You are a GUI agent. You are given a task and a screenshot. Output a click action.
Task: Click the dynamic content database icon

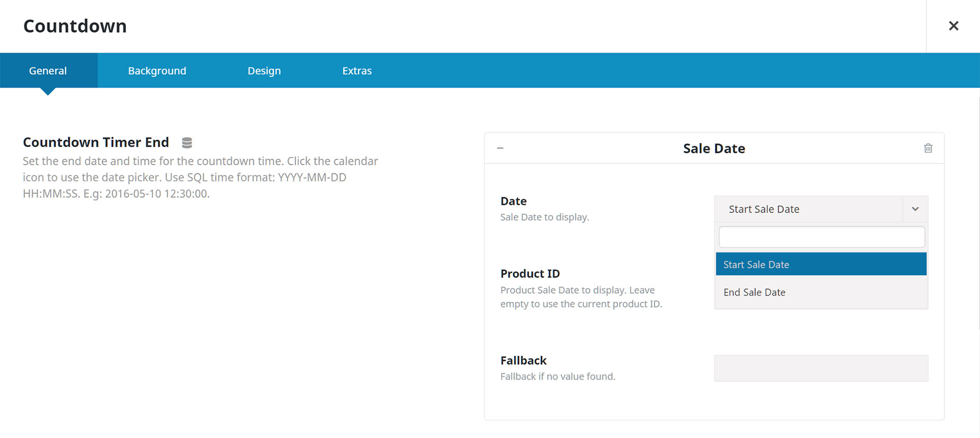[x=186, y=143]
